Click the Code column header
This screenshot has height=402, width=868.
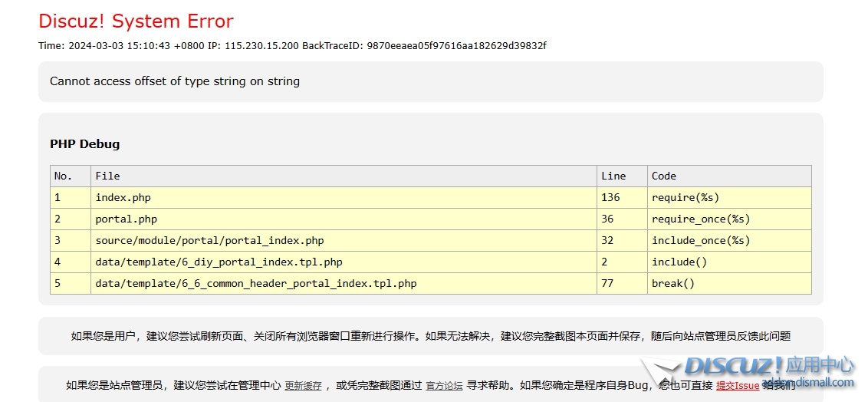coord(664,176)
